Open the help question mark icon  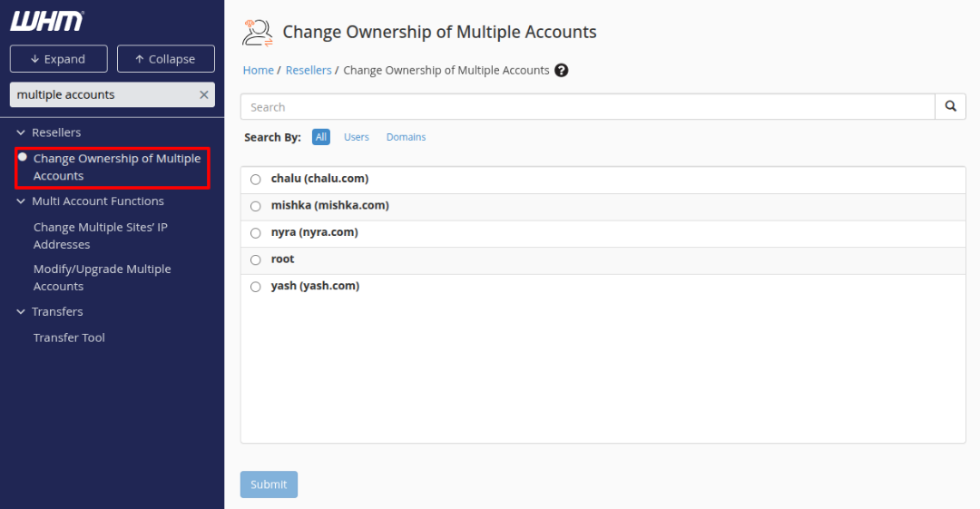point(562,71)
